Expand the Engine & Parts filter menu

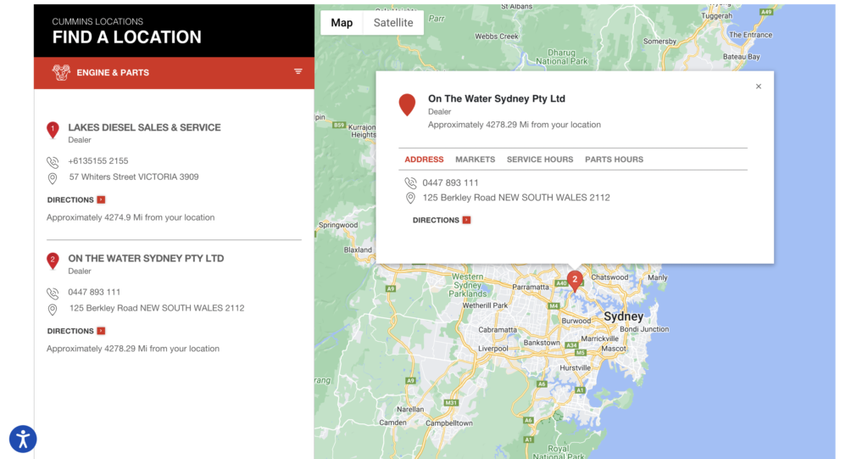(298, 71)
